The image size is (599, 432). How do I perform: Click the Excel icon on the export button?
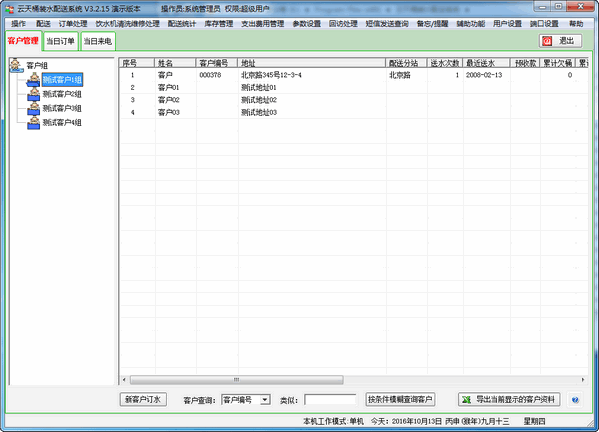click(x=466, y=400)
